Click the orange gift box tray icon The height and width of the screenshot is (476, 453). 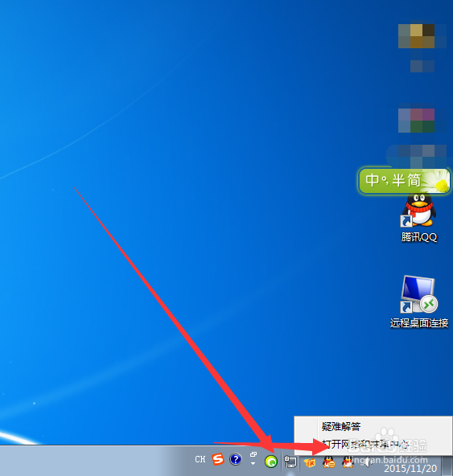coord(310,462)
